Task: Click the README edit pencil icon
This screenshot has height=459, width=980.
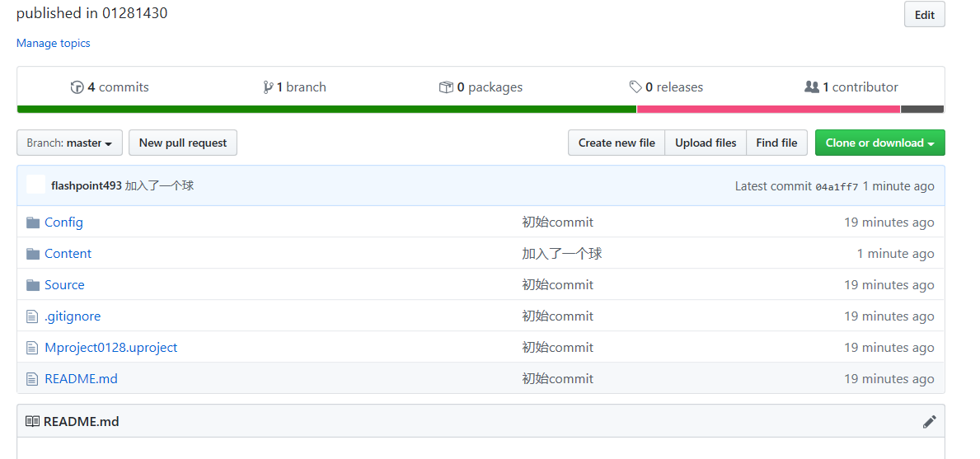Action: [x=930, y=422]
